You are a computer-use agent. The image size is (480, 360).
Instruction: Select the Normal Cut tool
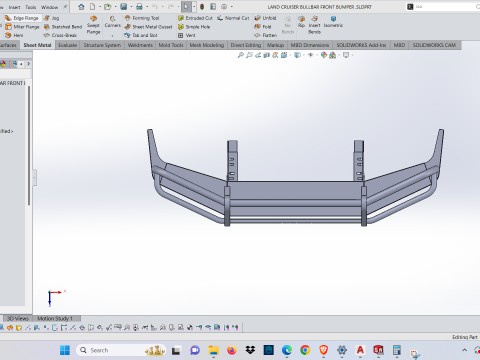(x=233, y=18)
